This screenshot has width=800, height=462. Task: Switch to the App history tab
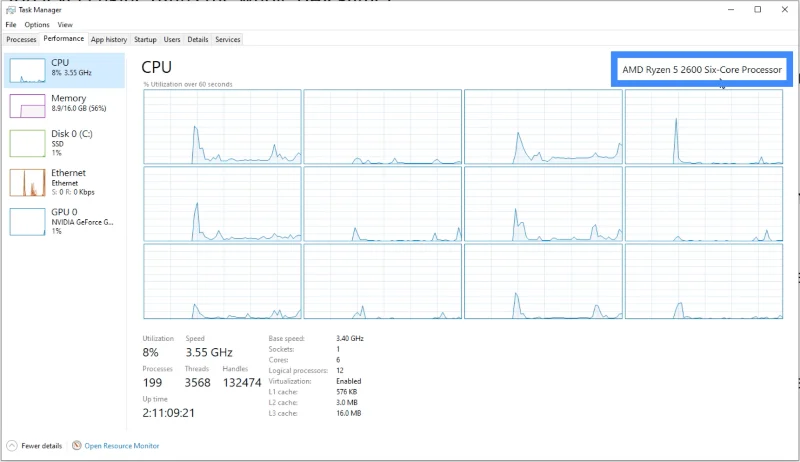pos(109,39)
